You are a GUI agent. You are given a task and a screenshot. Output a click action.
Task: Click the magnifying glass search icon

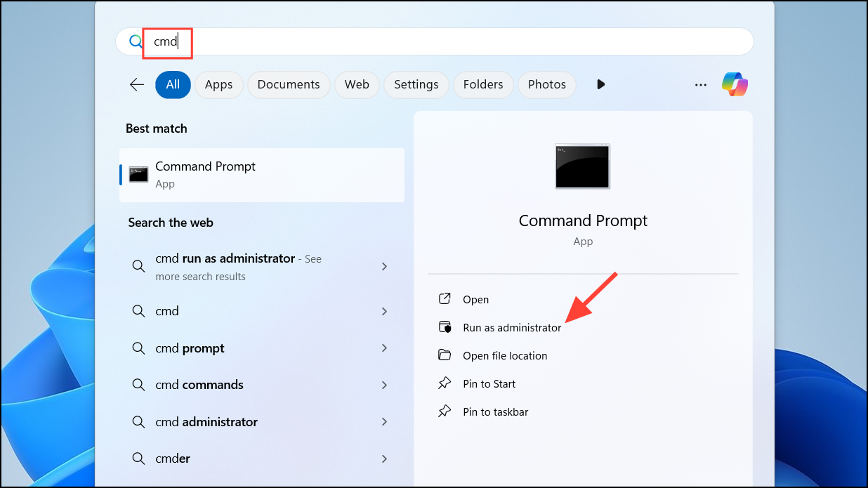click(x=134, y=41)
